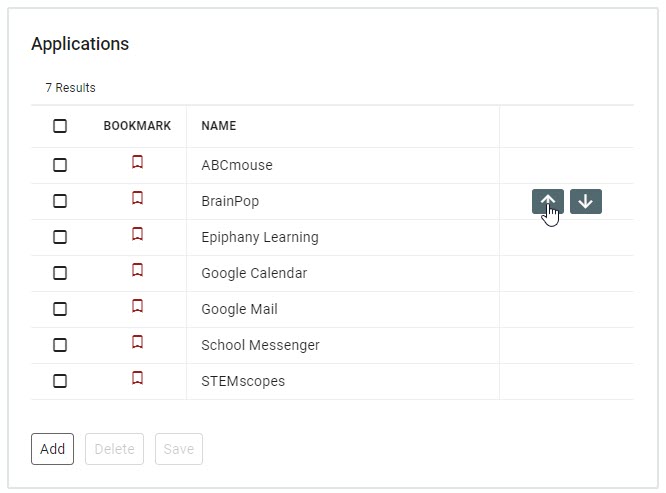The image size is (666, 493).
Task: Check the select-all checkbox in the header
Action: tap(60, 126)
